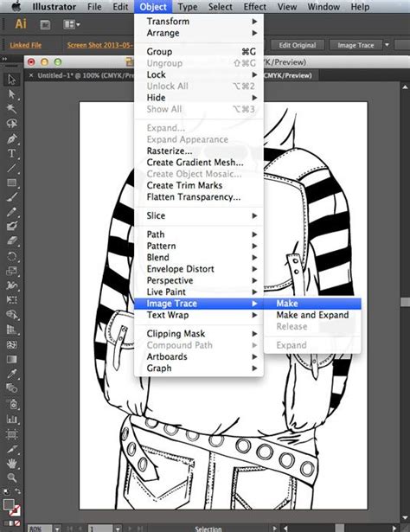The image size is (410, 532).
Task: Select the Type tool
Action: [x=11, y=153]
